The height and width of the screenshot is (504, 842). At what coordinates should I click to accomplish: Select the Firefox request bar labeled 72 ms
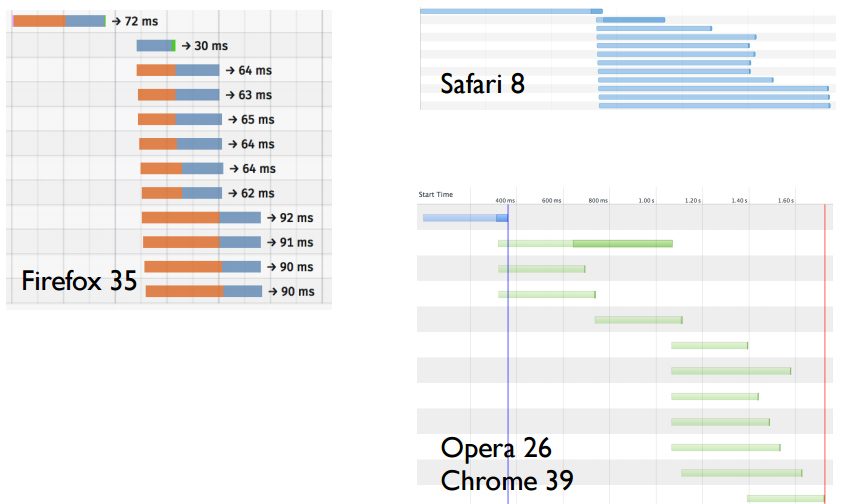click(59, 21)
